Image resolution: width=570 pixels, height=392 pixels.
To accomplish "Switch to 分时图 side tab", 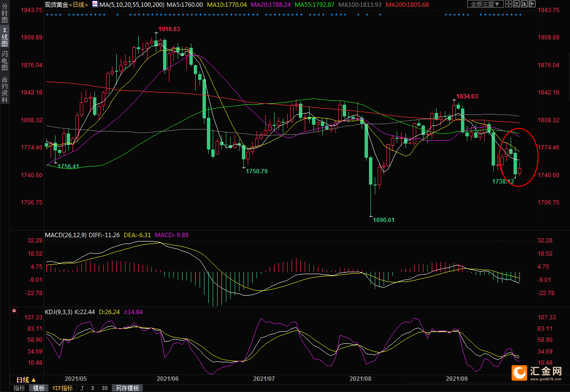I will click(x=5, y=13).
